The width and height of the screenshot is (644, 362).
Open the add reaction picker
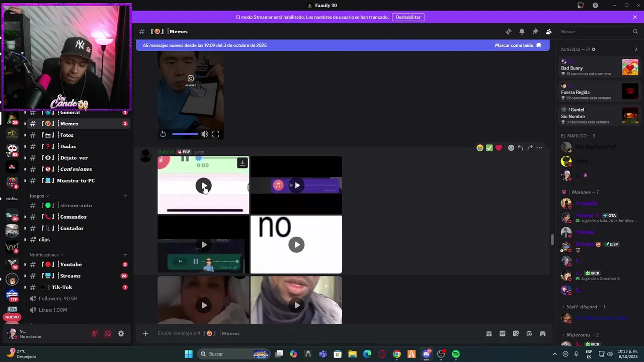(511, 148)
